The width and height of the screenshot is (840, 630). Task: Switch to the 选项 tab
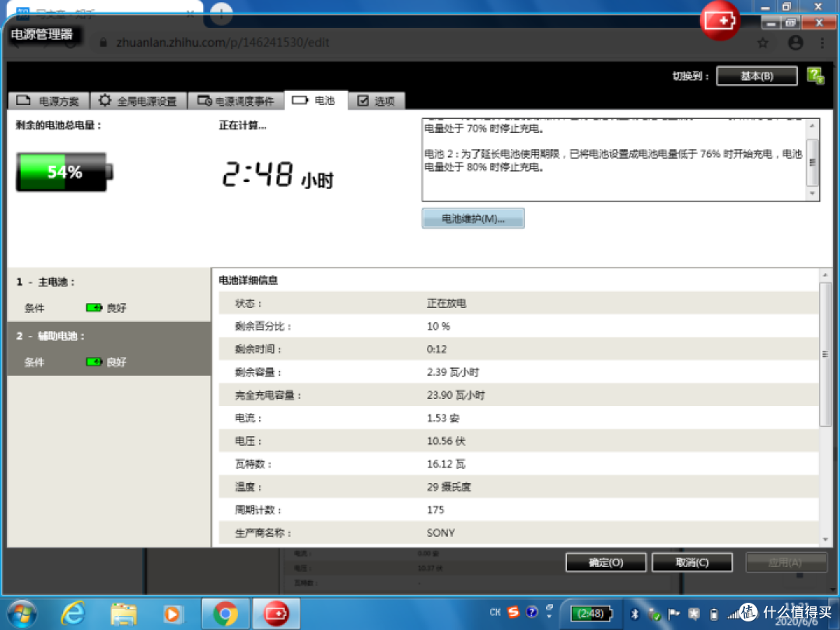pyautogui.click(x=376, y=100)
